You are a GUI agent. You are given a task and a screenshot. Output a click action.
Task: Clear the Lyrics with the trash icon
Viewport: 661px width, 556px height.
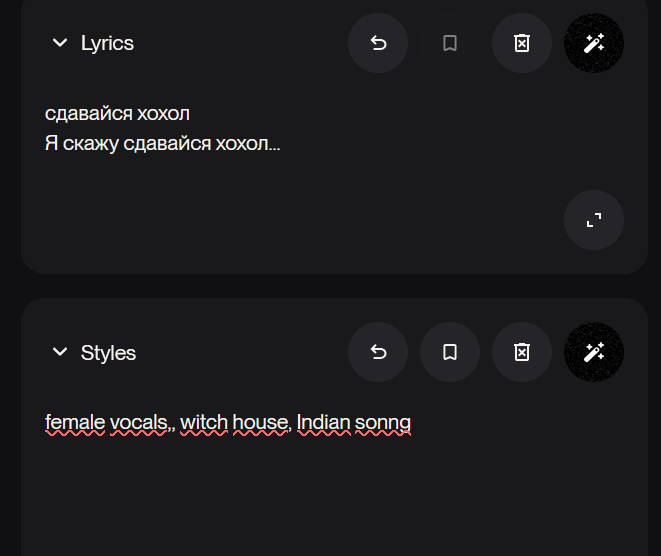pos(522,43)
